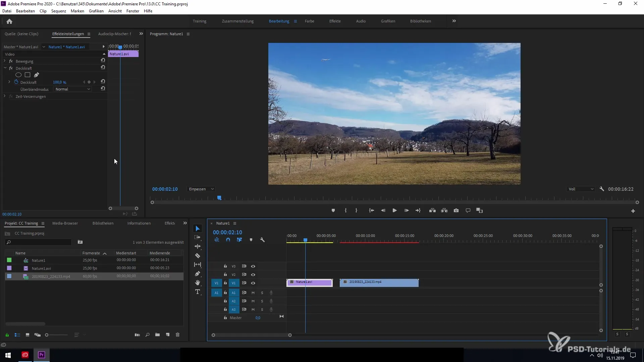Viewport: 644px width, 362px height.
Task: Toggle V2 track output eye icon
Action: click(x=253, y=275)
